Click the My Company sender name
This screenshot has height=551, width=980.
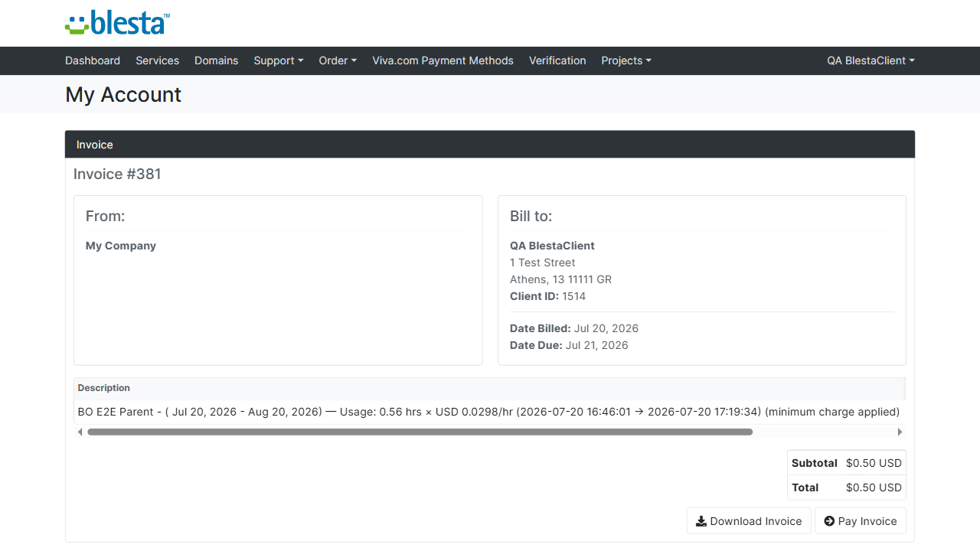tap(121, 246)
